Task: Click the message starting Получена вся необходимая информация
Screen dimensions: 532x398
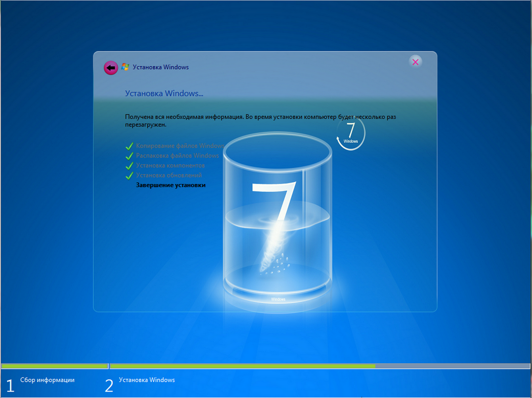Action: (x=261, y=120)
